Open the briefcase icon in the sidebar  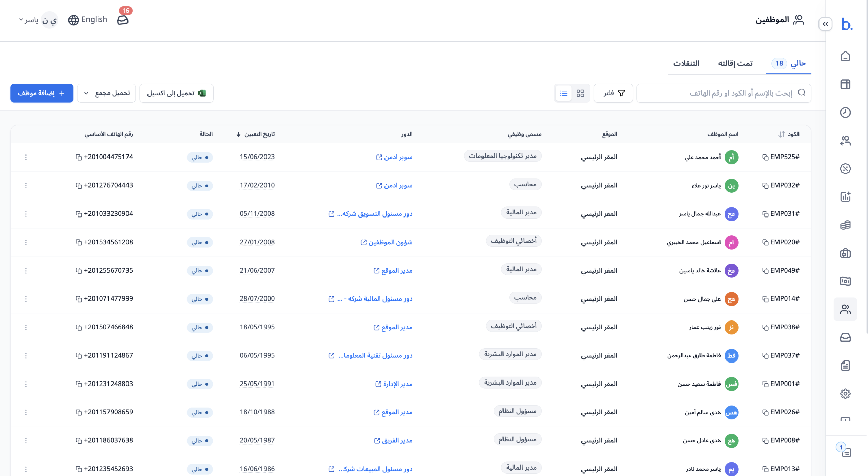[845, 253]
